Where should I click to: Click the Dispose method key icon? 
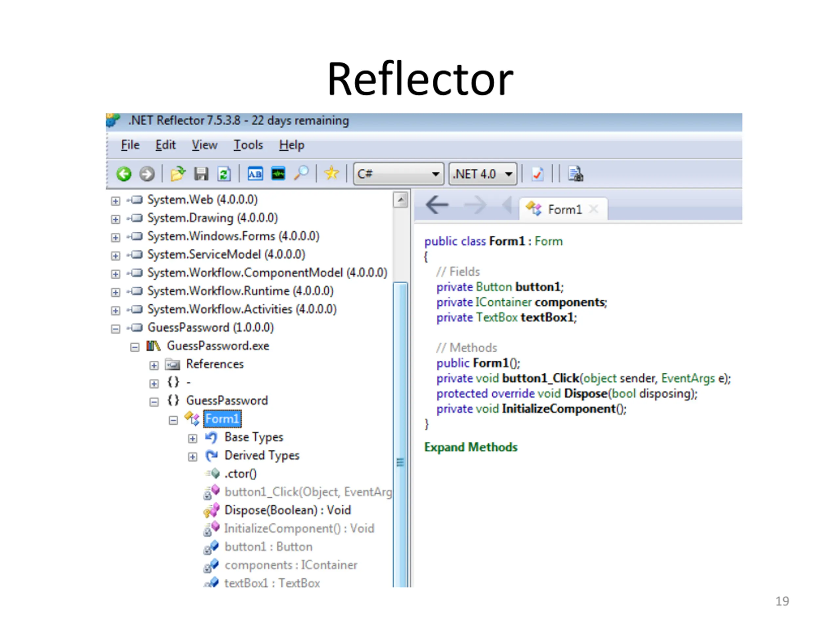212,510
